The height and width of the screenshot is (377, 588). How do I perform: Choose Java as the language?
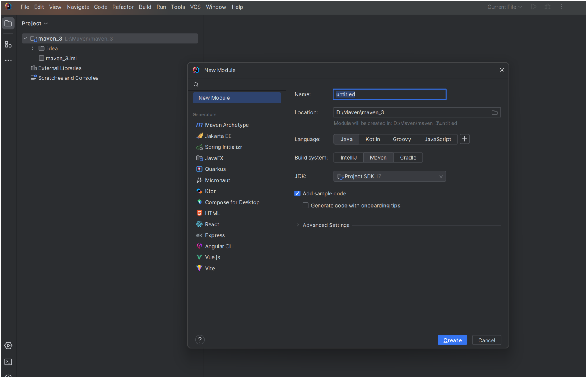[346, 139]
